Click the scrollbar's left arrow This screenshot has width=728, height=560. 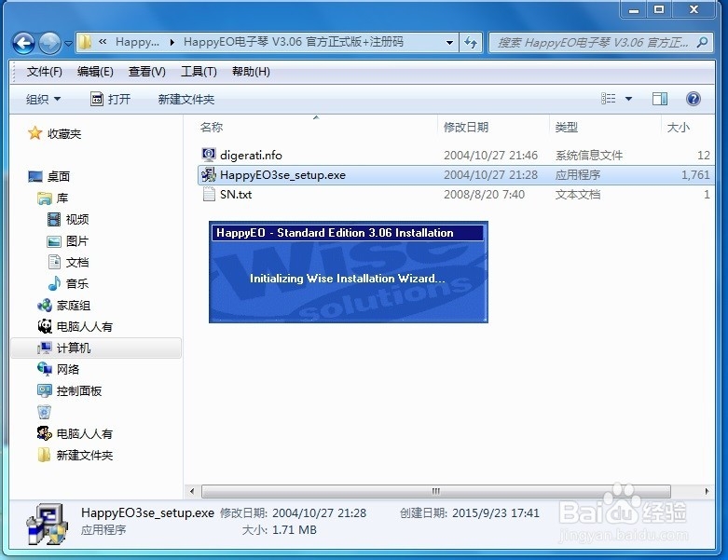(192, 491)
